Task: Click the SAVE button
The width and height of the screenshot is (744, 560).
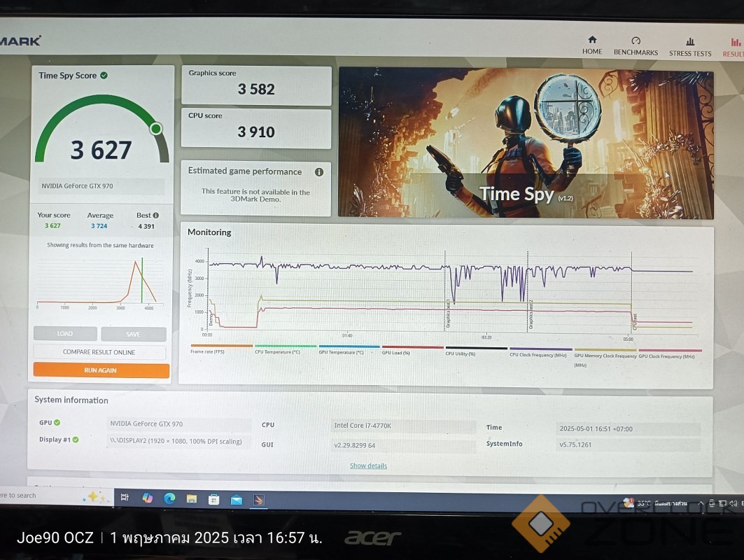Action: (133, 334)
